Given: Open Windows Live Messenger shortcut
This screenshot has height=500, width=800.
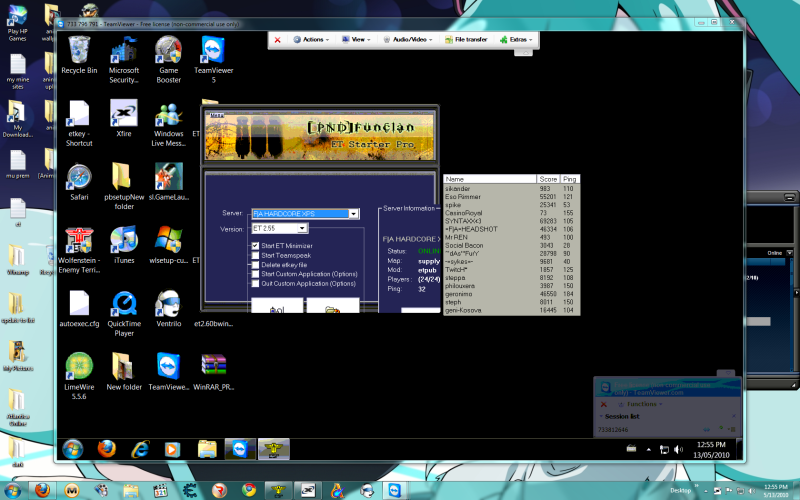Looking at the screenshot, I should pos(169,123).
